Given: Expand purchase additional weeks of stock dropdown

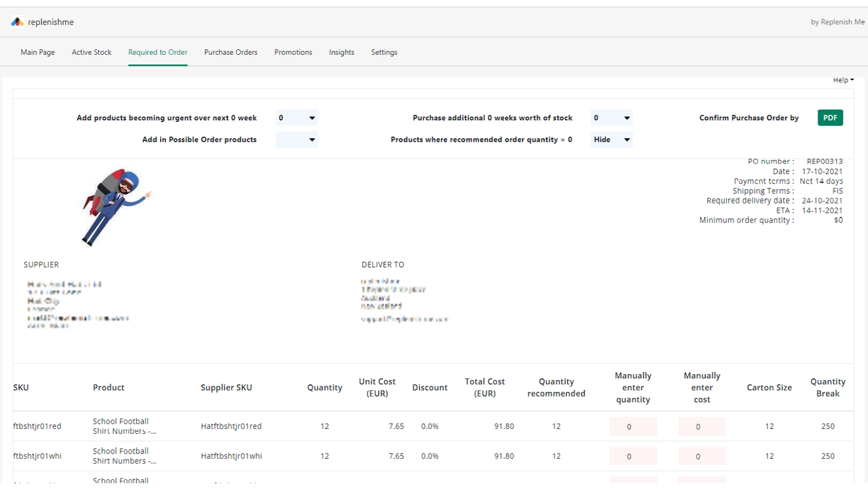Looking at the screenshot, I should pos(611,118).
